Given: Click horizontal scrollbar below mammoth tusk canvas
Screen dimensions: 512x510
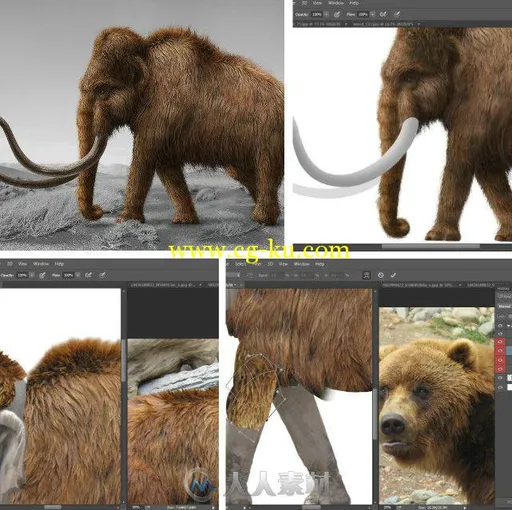Looking at the screenshot, I should tap(430, 247).
